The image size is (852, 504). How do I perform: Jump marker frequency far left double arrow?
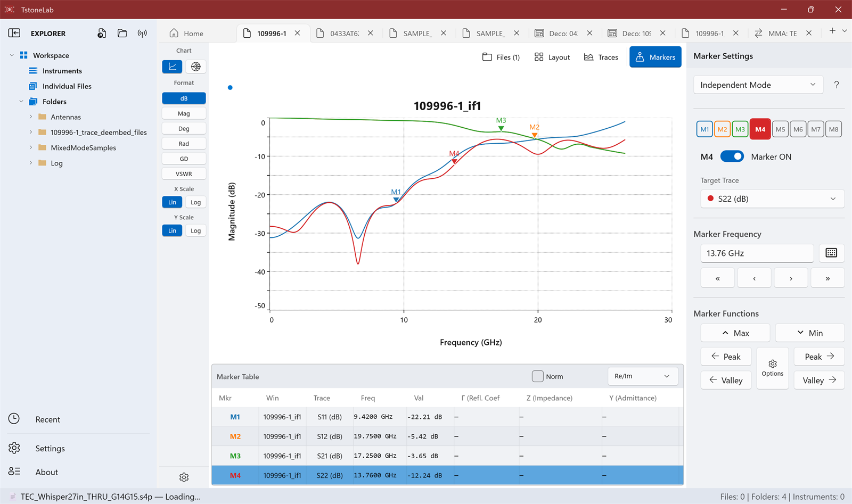718,278
